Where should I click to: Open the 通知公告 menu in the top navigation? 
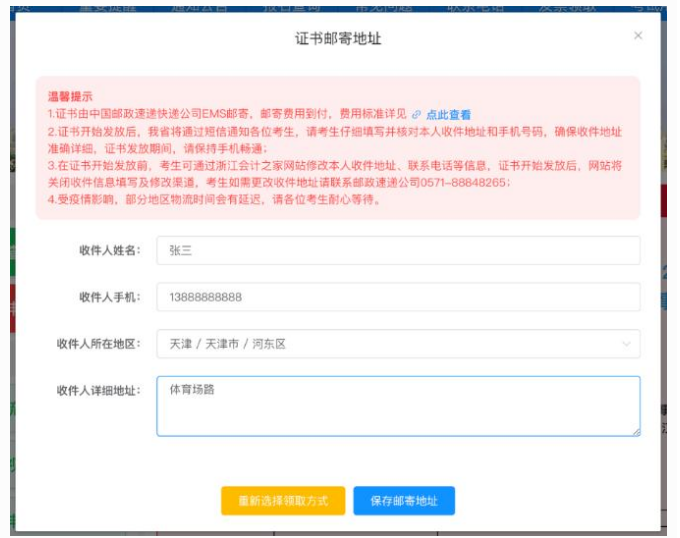point(193,5)
